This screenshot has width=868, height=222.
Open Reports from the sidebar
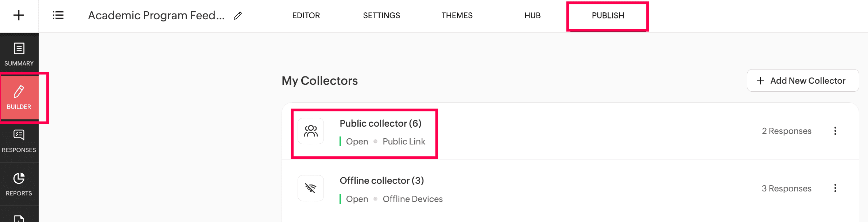[x=19, y=184]
